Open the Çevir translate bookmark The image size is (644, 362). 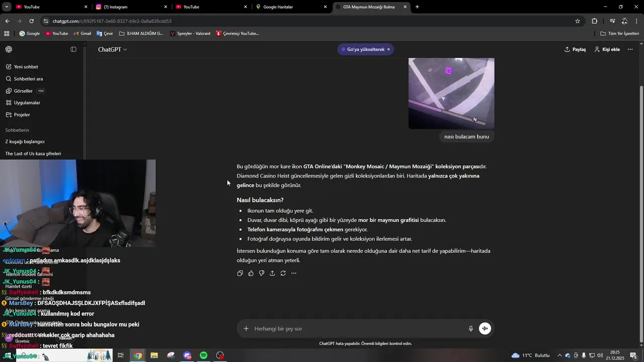104,34
